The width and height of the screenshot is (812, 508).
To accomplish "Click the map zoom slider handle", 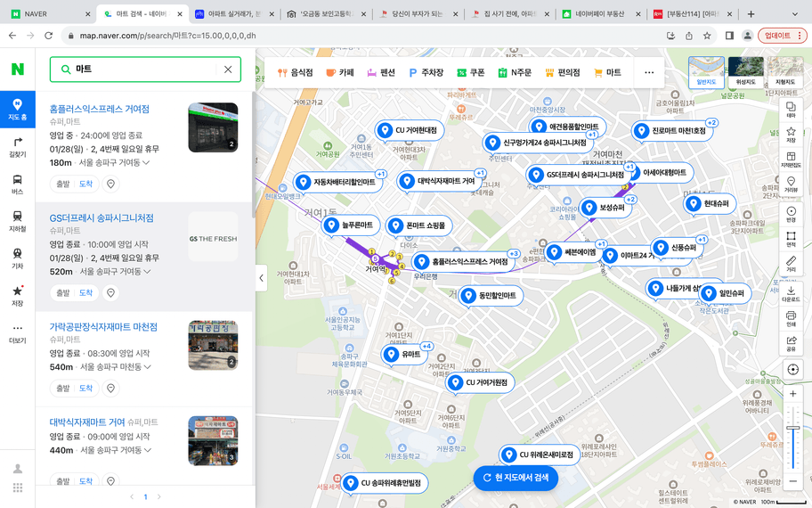I will click(x=792, y=428).
